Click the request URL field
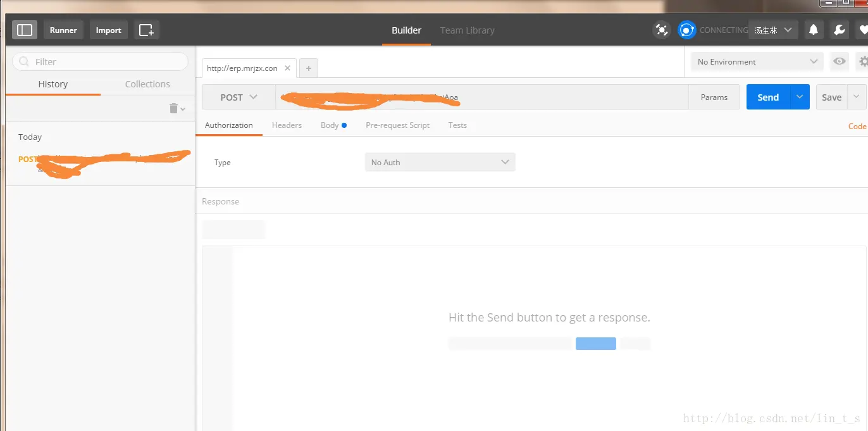 (482, 97)
